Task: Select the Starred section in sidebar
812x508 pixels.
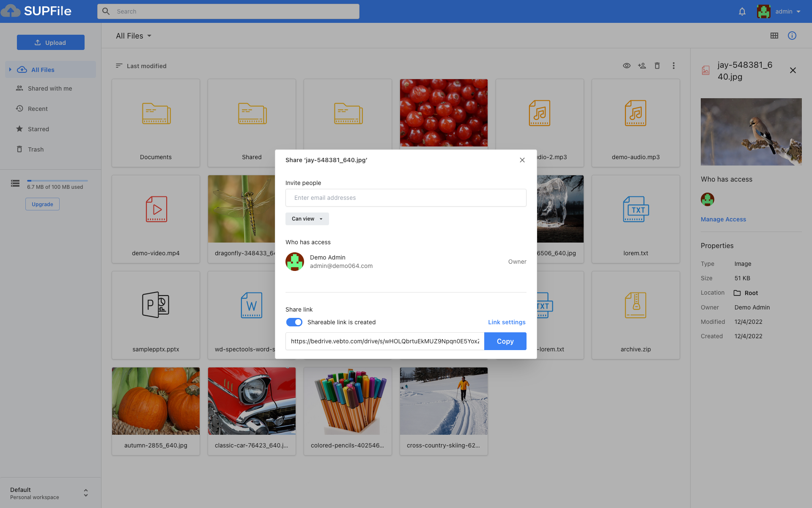Action: click(x=38, y=129)
